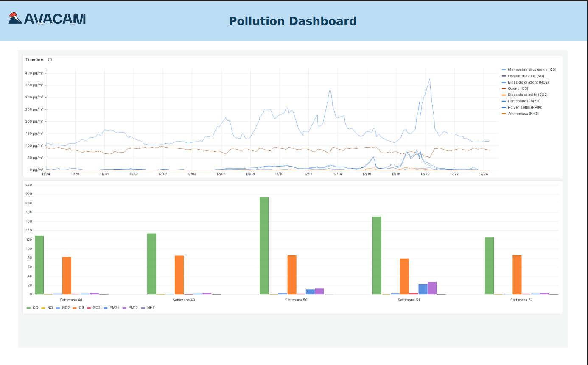Click PM10 label in bar chart legend
The image size is (588, 365).
[x=133, y=308]
